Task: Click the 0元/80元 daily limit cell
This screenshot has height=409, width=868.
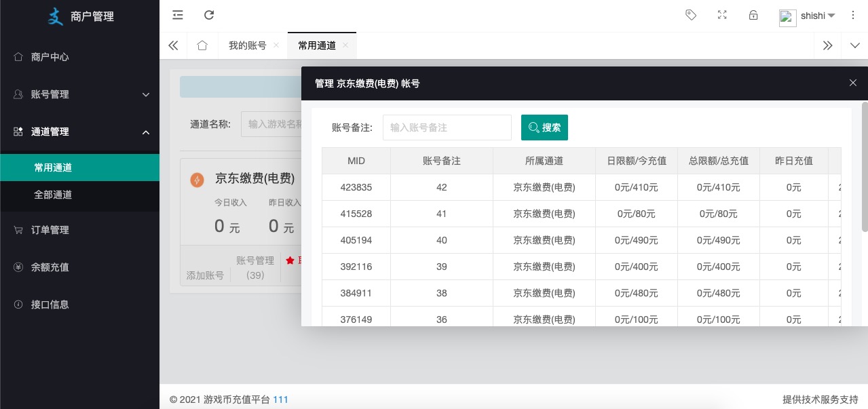Action: click(x=637, y=214)
